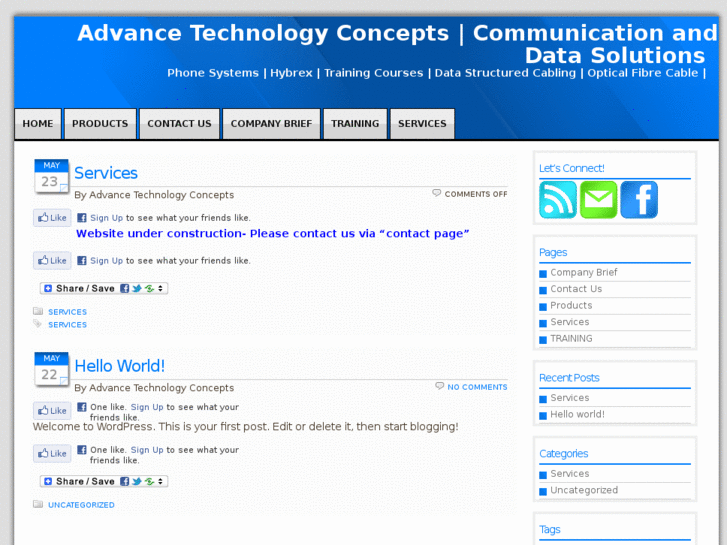Open Hello world! under Recent Posts
The image size is (727, 545).
577,414
